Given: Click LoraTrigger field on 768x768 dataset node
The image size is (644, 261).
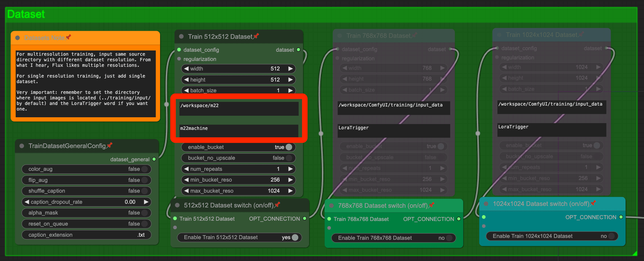Looking at the screenshot, I should click(x=394, y=130).
